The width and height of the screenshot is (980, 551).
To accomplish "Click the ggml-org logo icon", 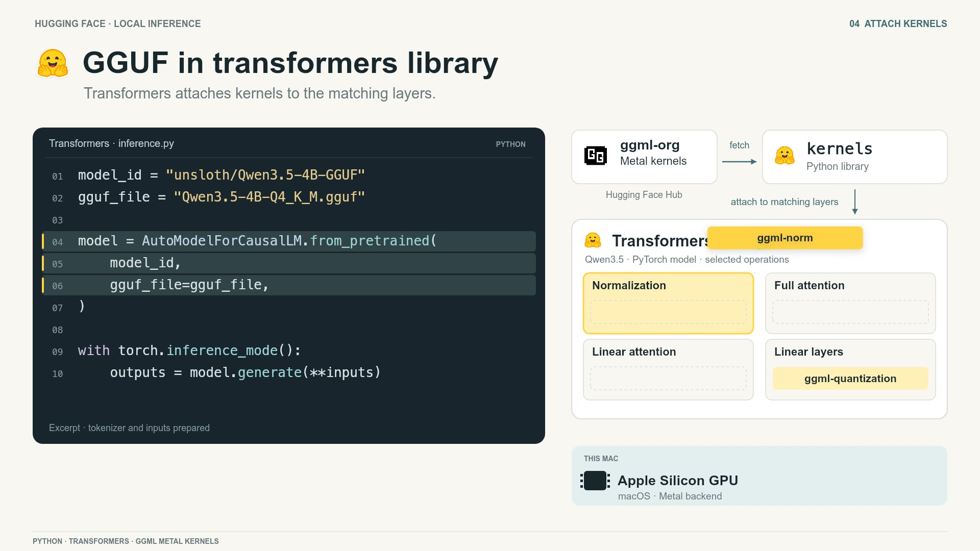I will click(595, 156).
